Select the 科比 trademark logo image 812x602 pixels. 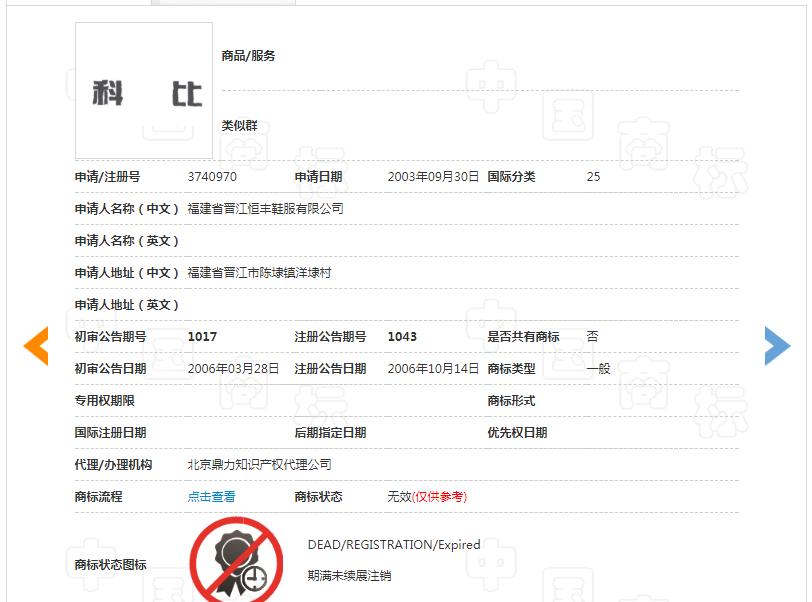point(143,90)
